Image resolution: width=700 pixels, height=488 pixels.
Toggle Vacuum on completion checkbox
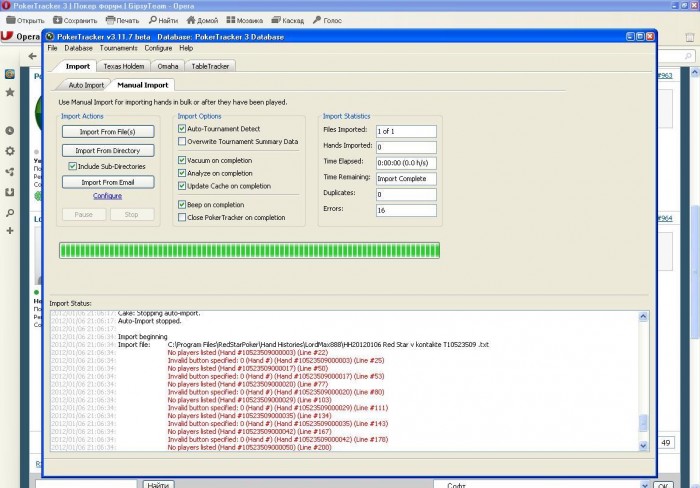182,160
